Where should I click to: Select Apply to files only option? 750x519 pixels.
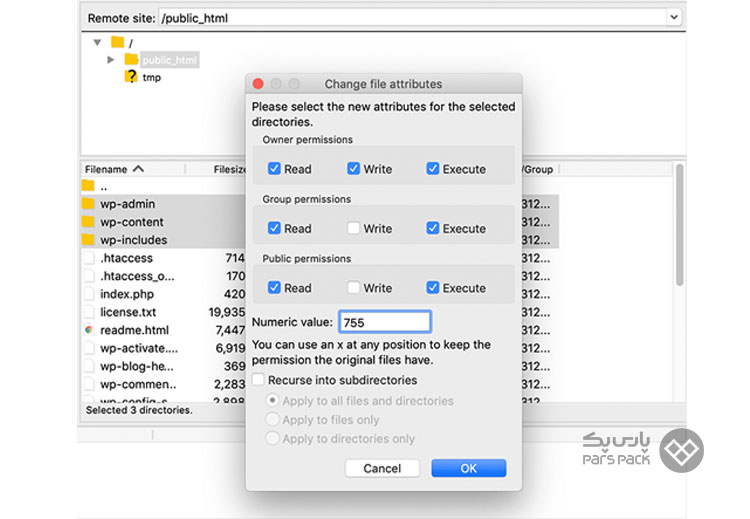pos(272,419)
